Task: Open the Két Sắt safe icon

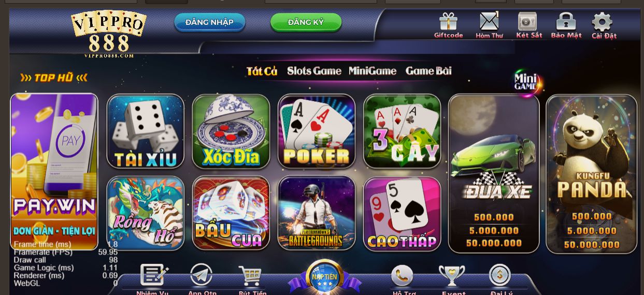Action: [x=528, y=22]
